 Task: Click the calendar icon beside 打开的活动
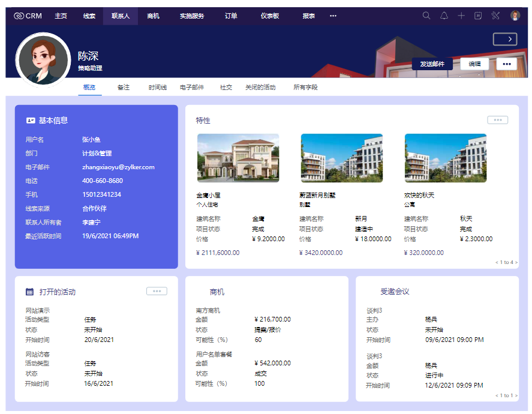pos(29,292)
